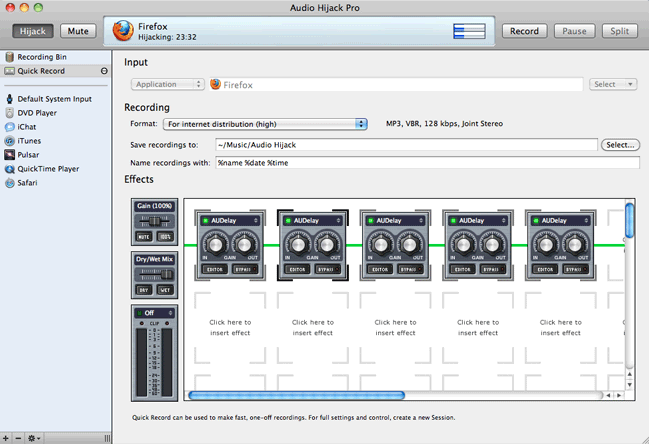Click the minus icon to remove a session
Screen dimensions: 649x444
18,438
